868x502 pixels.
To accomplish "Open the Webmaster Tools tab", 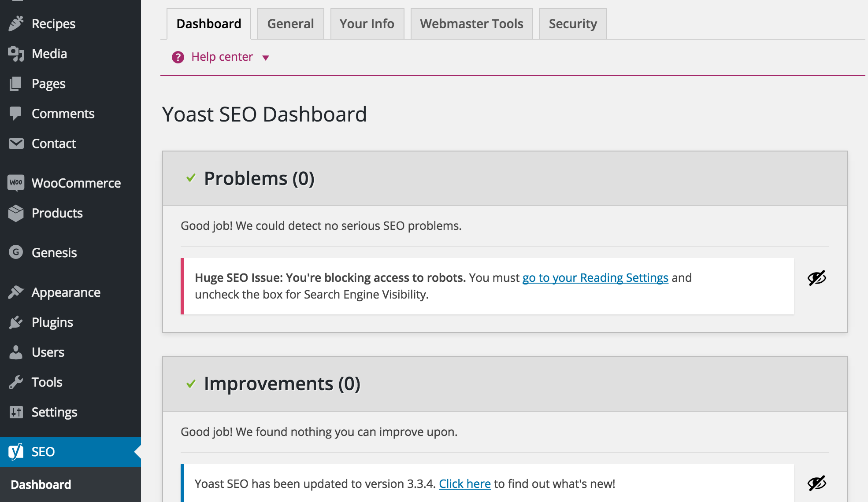I will pos(472,24).
